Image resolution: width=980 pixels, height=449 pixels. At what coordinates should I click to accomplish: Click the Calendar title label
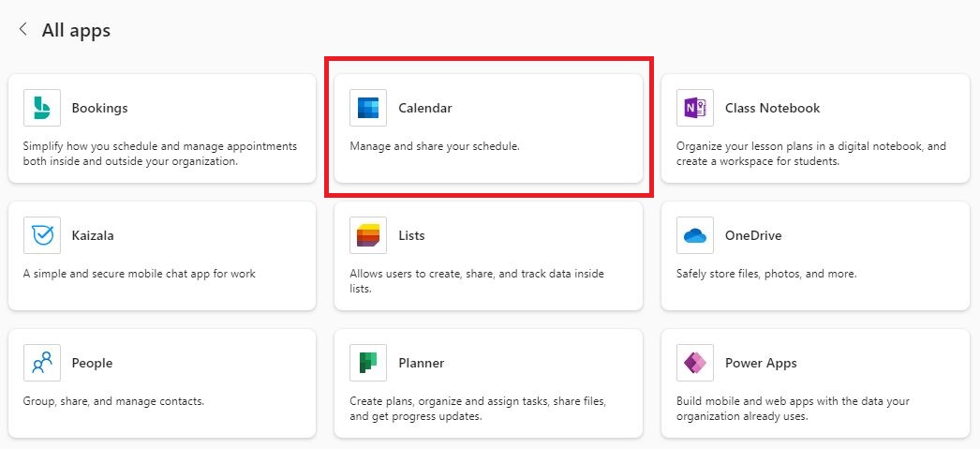click(x=424, y=108)
